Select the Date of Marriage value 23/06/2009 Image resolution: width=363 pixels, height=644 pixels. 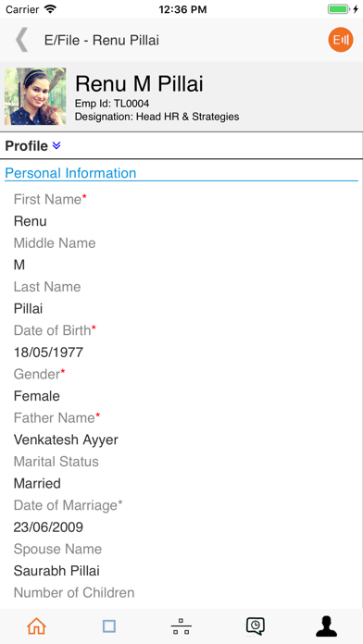(x=48, y=526)
